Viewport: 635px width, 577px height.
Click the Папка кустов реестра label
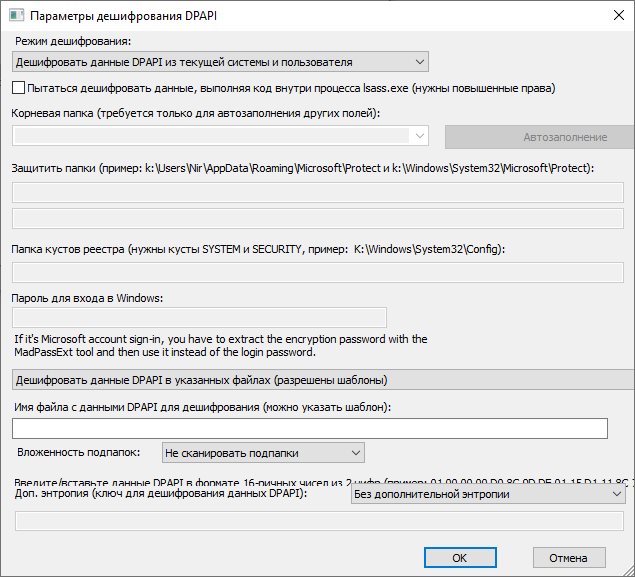[258, 249]
